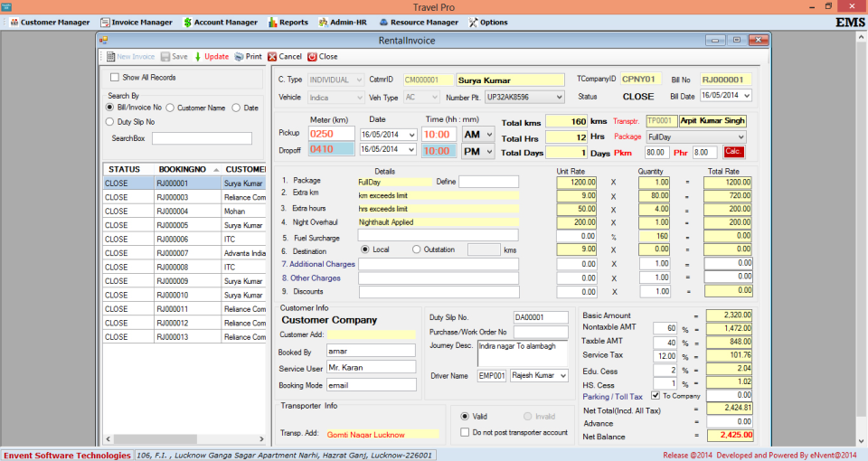Open the Package dropdown showing FullDay
The height and width of the screenshot is (461, 868).
click(741, 136)
